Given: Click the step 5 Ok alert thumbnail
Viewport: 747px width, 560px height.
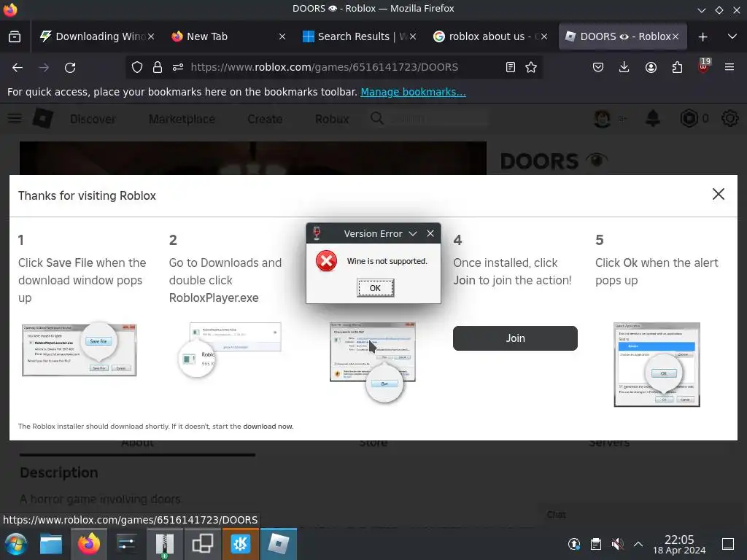Looking at the screenshot, I should pyautogui.click(x=657, y=365).
